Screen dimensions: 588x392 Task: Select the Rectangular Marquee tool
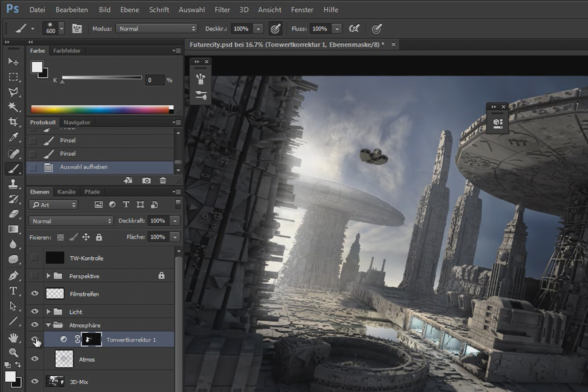[13, 76]
